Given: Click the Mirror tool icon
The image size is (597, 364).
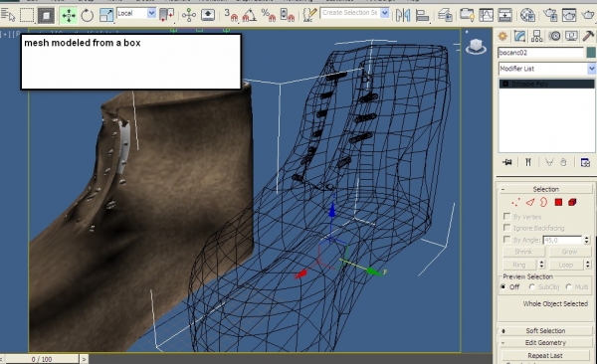Looking at the screenshot, I should [x=403, y=15].
